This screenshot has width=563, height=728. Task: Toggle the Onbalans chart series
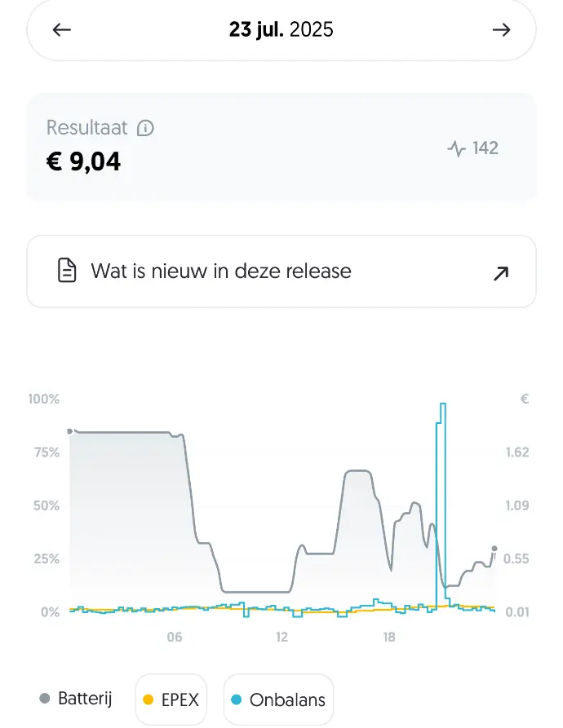point(278,699)
